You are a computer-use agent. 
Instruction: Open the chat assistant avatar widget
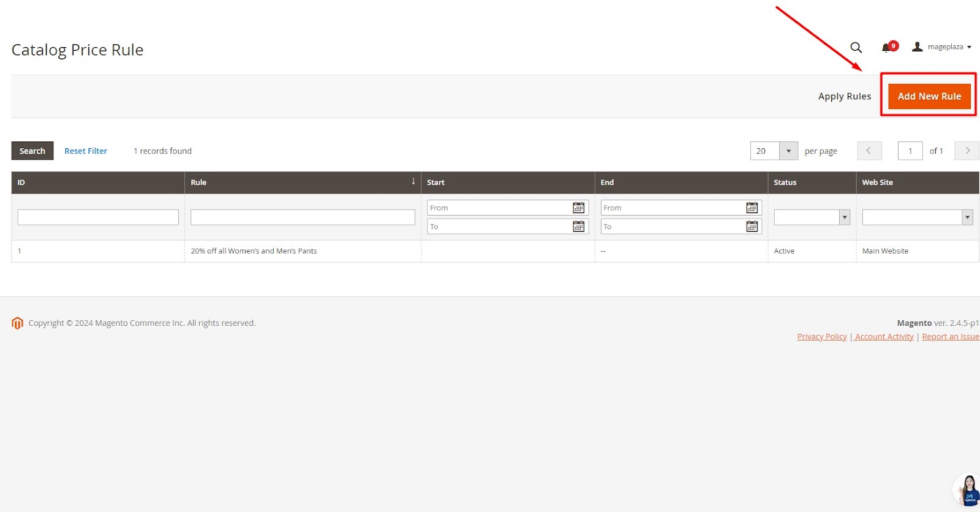pos(967,490)
